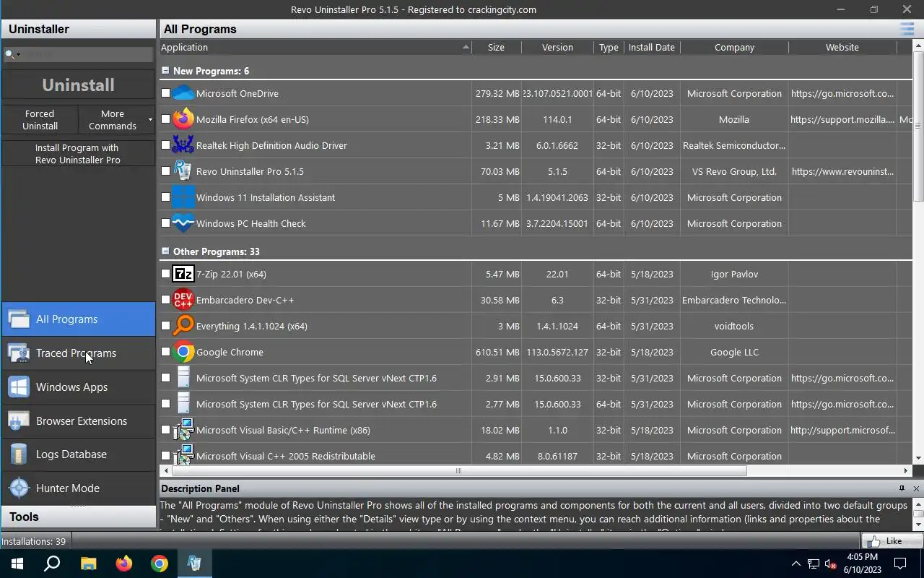
Task: Click the taskbar clock 4:05 PM
Action: [x=862, y=557]
